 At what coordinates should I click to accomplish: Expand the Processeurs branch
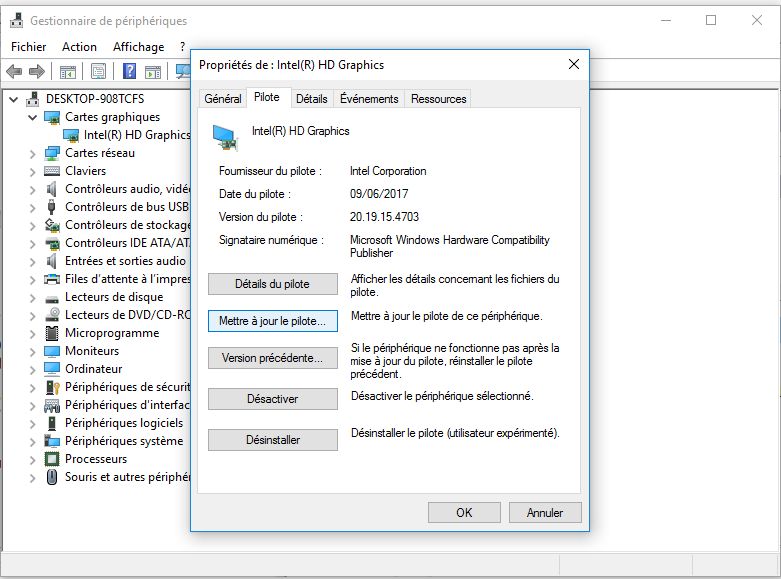(x=33, y=460)
